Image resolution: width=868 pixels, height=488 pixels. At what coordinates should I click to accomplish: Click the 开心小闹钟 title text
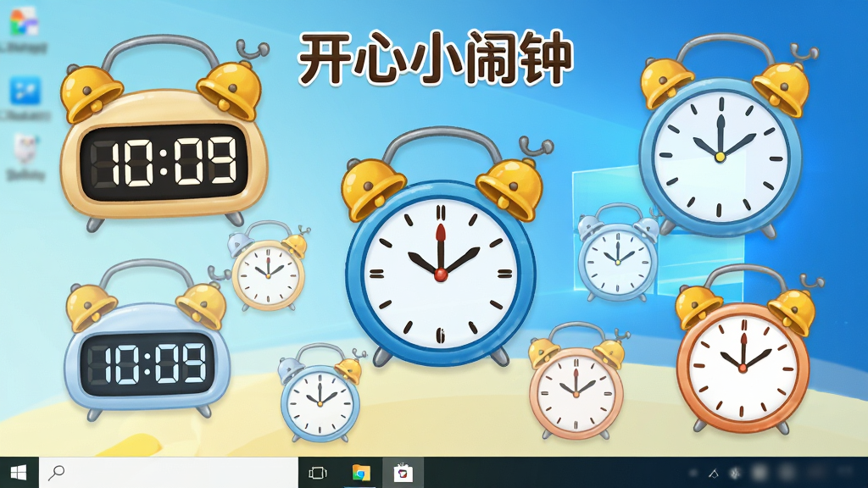[x=435, y=58]
